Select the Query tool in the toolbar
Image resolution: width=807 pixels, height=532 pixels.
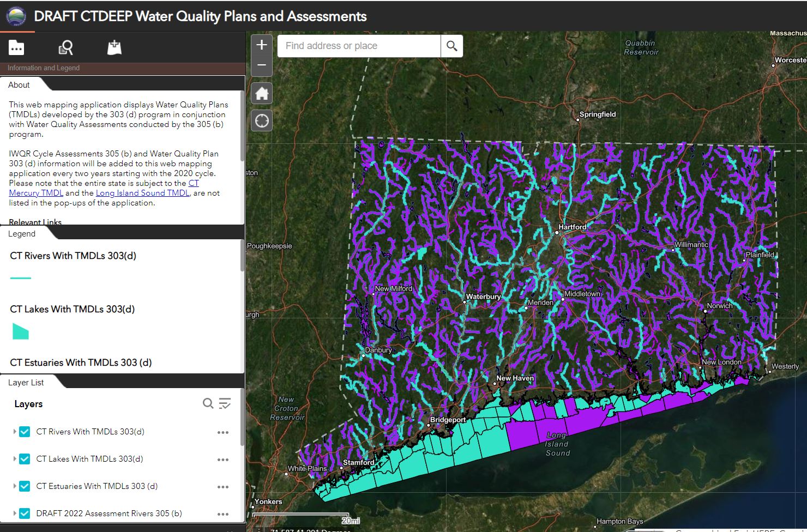point(65,47)
